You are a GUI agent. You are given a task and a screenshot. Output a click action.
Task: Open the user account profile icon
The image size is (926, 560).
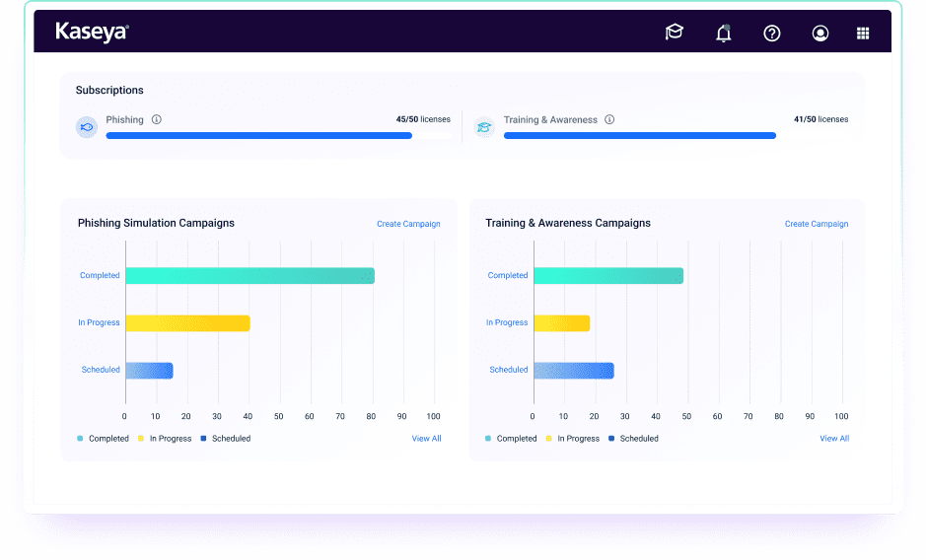pos(819,34)
